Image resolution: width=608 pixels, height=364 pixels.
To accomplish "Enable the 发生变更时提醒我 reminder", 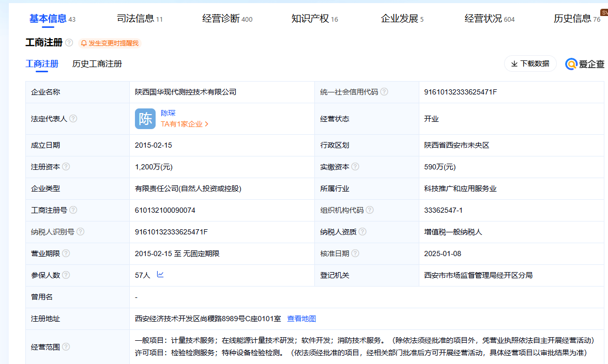I will click(110, 43).
